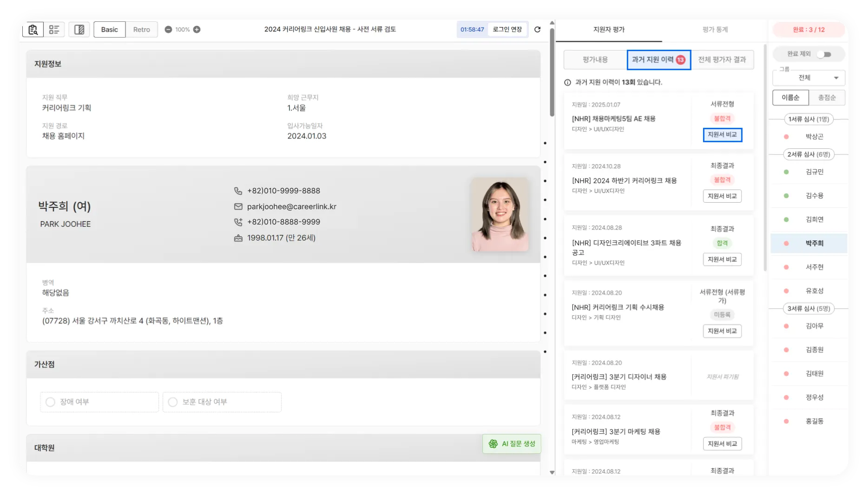
Task: Click 지원서 비교 for 3분기 마케팅 채용
Action: [x=722, y=444]
